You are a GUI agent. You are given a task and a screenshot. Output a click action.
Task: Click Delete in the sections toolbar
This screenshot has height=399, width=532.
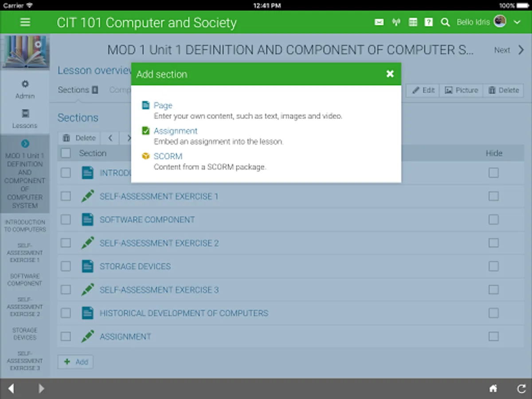79,138
